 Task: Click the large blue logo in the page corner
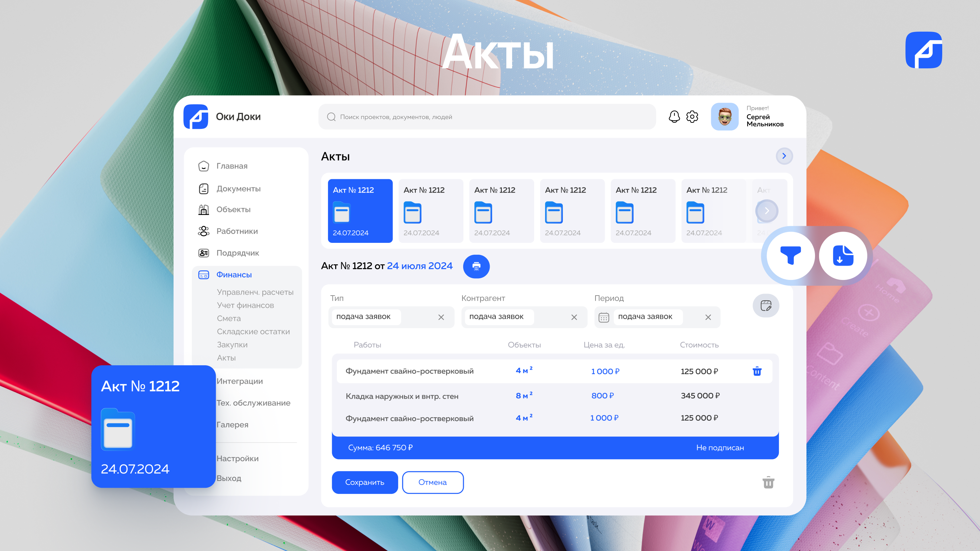pyautogui.click(x=924, y=50)
